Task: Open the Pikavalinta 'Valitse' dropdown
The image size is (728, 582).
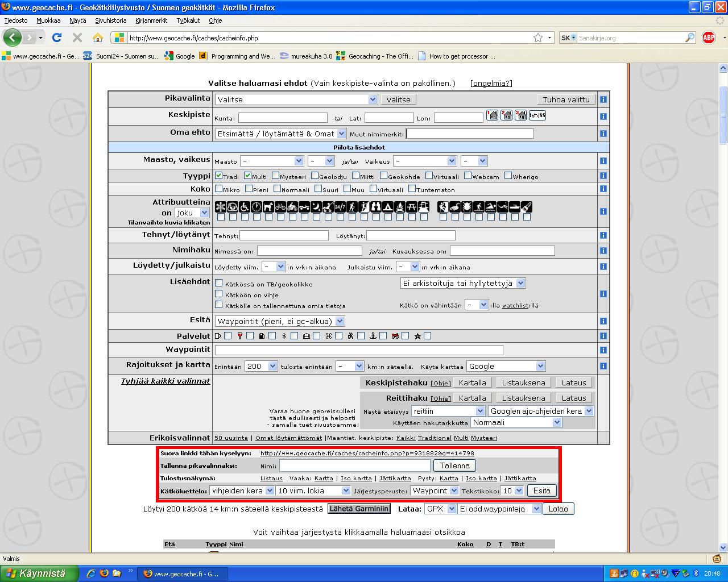Action: [x=296, y=99]
